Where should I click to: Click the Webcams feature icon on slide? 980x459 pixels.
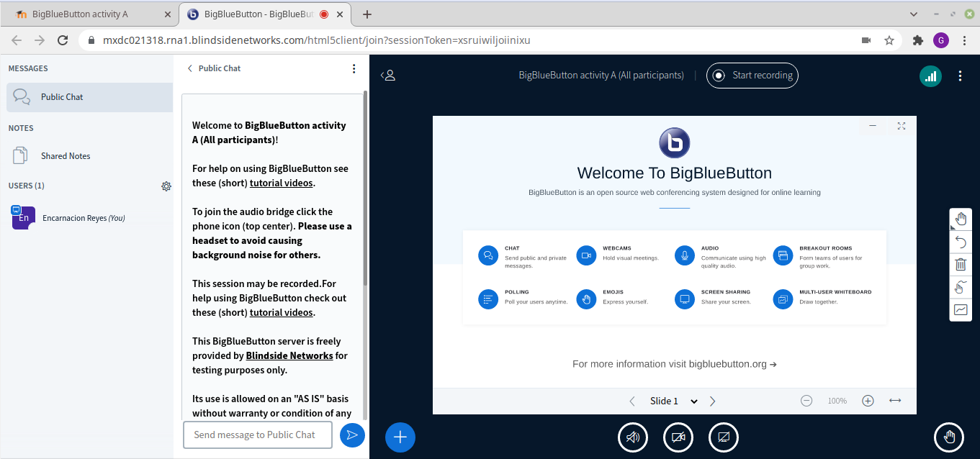tap(586, 255)
